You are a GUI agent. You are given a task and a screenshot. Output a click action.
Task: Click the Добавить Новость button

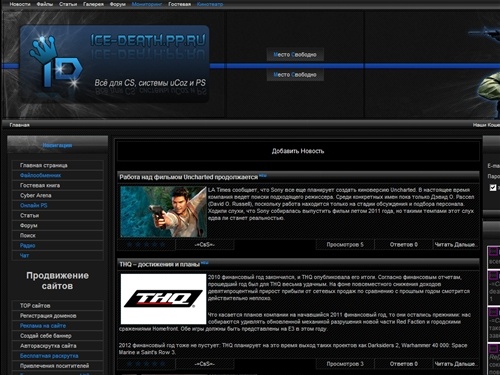click(298, 151)
